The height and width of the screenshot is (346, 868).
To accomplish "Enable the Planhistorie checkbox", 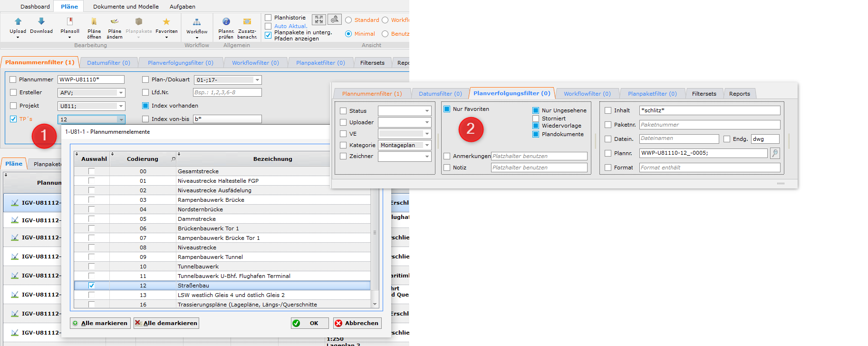I will point(268,18).
